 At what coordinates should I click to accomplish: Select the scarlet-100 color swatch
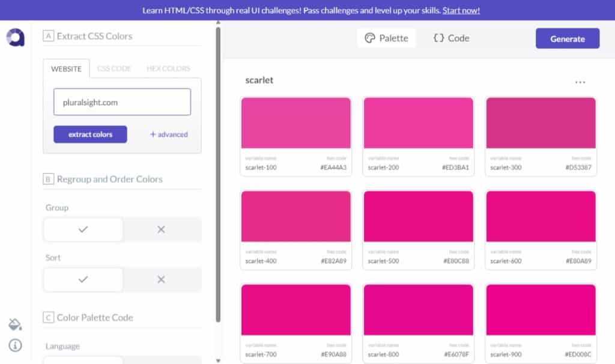(x=295, y=123)
